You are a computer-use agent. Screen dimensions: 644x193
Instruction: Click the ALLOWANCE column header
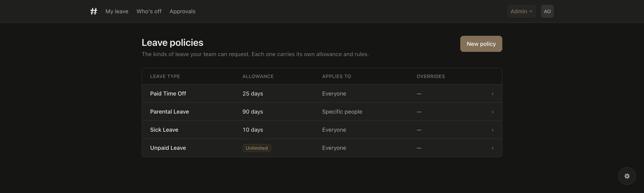[x=258, y=76]
